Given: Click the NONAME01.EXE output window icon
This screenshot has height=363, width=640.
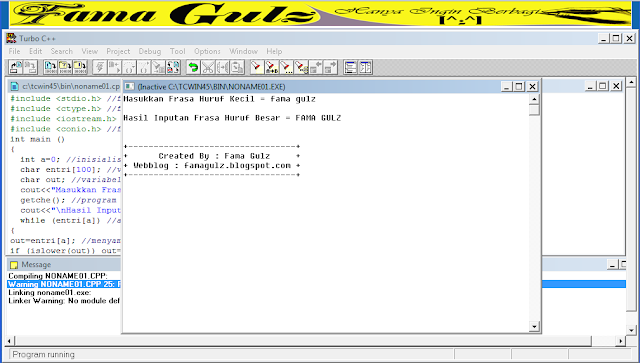Looking at the screenshot, I should click(130, 86).
